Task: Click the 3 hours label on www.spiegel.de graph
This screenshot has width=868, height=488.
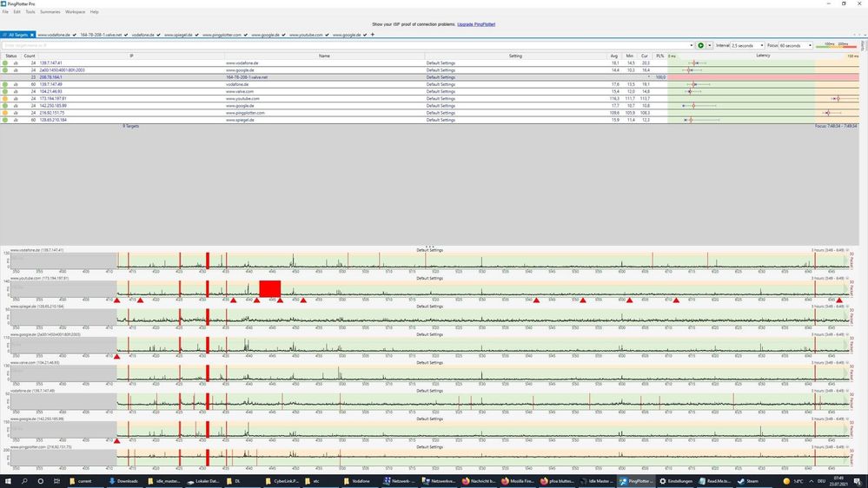Action: pyautogui.click(x=827, y=307)
